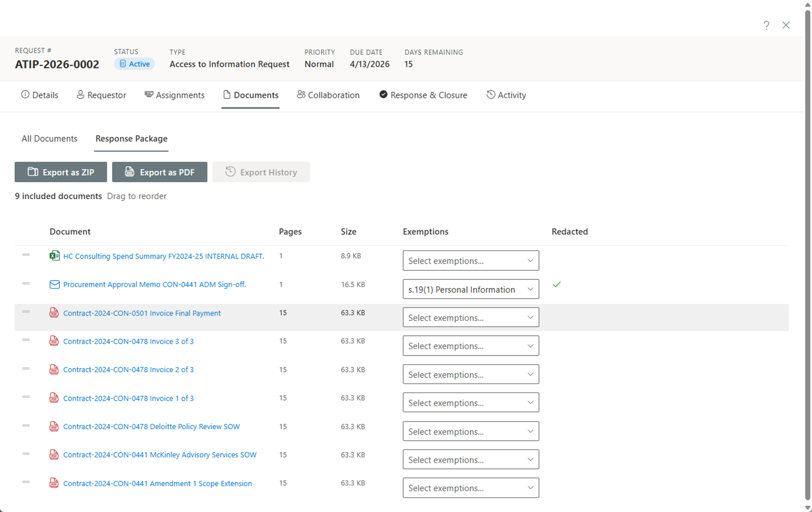This screenshot has width=812, height=512.
Task: Click drag handle for HC Consulting Spend Summary row
Action: (26, 255)
